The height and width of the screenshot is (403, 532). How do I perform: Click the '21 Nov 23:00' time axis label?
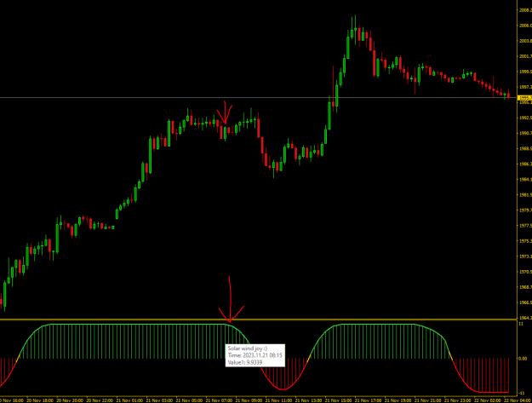458,400
